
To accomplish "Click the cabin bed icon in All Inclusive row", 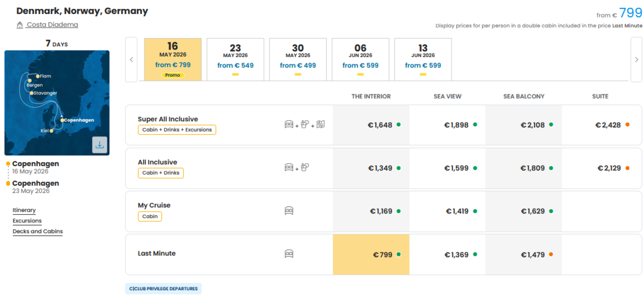I will pyautogui.click(x=289, y=167).
